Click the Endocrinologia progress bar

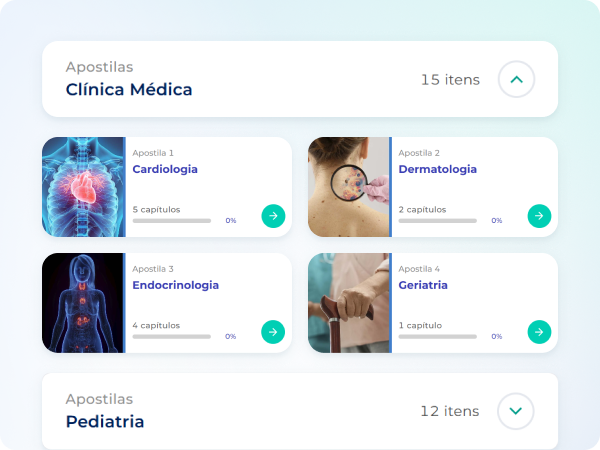pos(171,336)
